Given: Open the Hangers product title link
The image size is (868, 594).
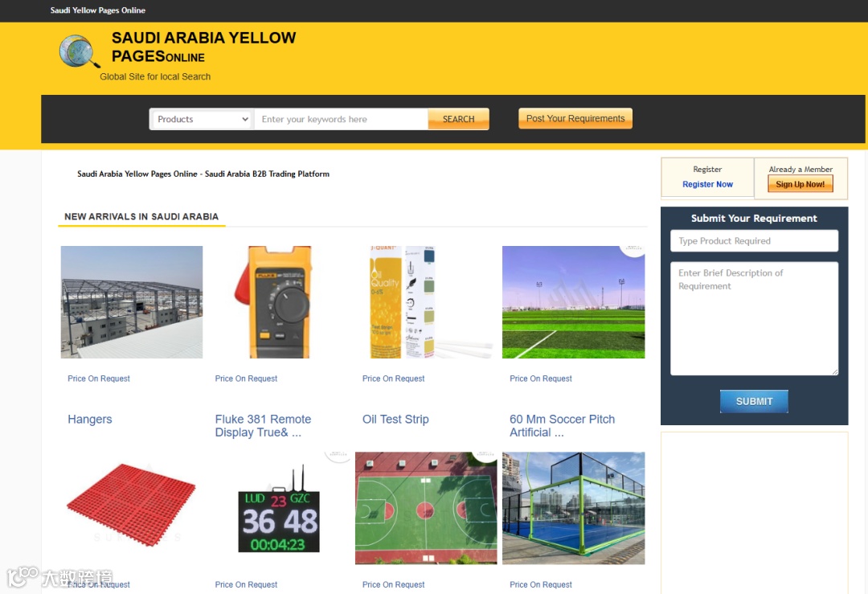Looking at the screenshot, I should click(90, 419).
